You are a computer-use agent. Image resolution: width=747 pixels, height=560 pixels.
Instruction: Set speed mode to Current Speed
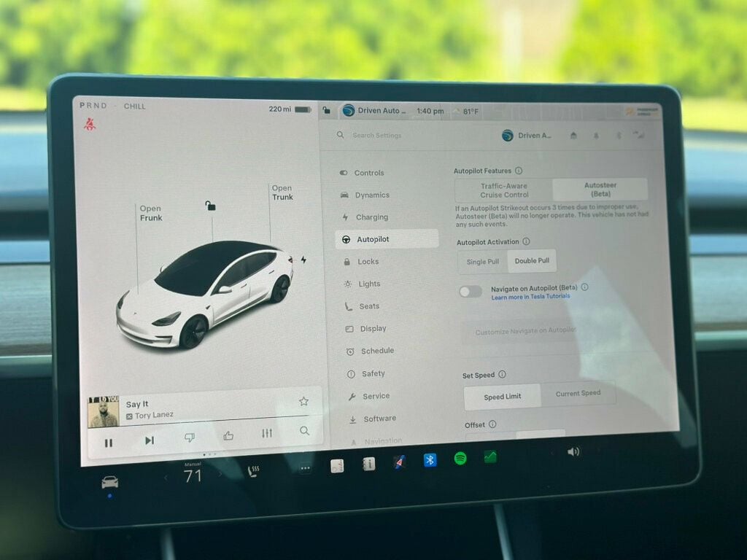pos(578,392)
